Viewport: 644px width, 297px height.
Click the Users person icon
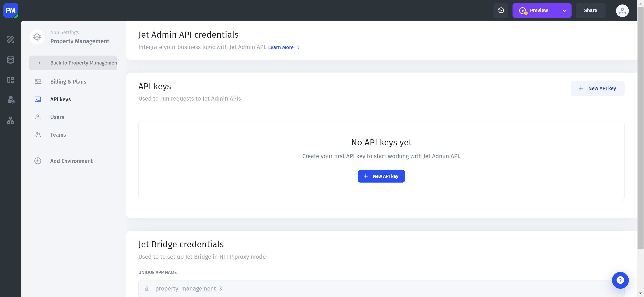point(38,117)
